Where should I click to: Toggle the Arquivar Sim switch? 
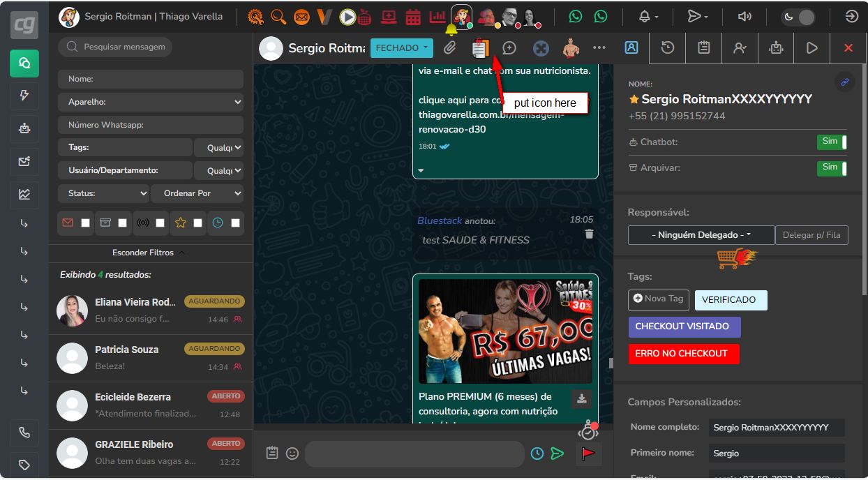coord(832,168)
